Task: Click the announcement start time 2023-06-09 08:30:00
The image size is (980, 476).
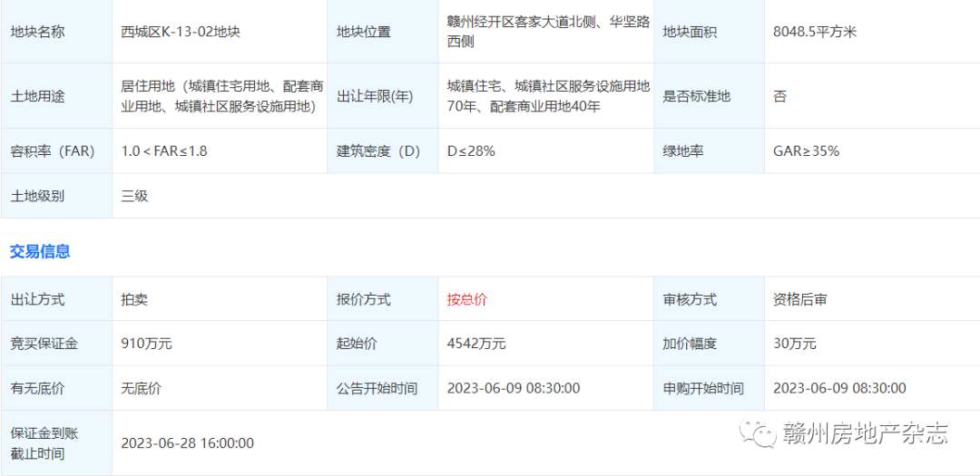Action: click(x=513, y=389)
